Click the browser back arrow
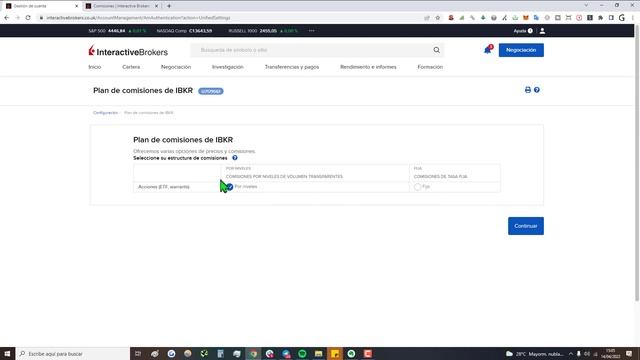Screen dimensions: 640x360 click(x=7, y=18)
